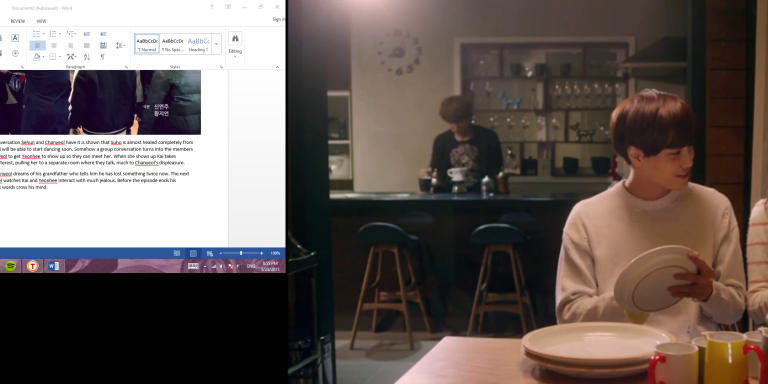Toggle Align Left paragraph button
This screenshot has height=384, width=768.
[38, 46]
